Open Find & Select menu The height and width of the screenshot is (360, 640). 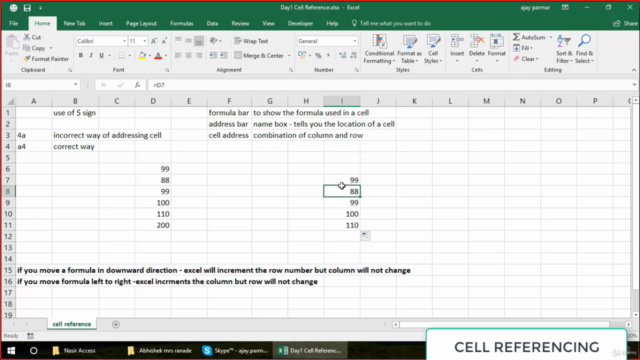(x=584, y=49)
